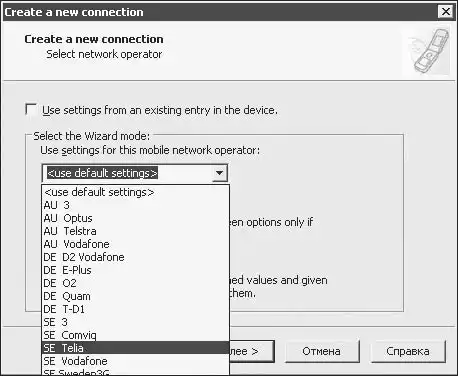Select SE Vodafone operator
Screen dimensions: 458x376
click(135, 361)
